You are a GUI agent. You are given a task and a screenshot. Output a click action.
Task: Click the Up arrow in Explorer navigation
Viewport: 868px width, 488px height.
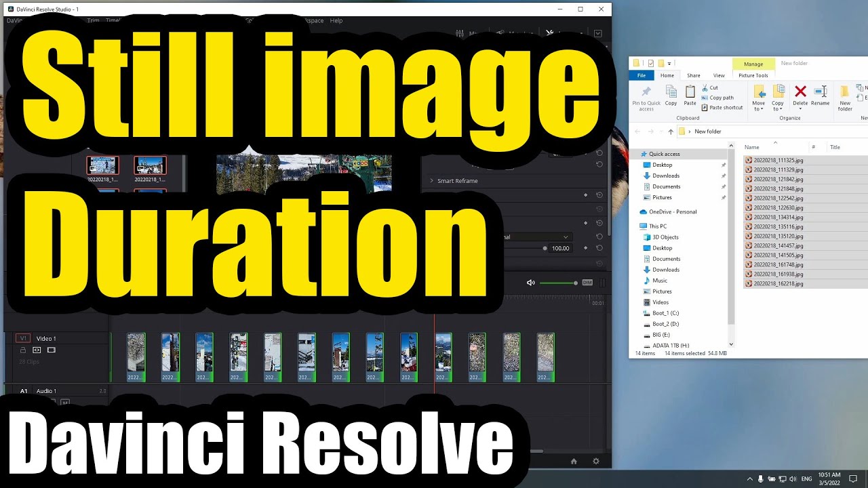coord(671,131)
